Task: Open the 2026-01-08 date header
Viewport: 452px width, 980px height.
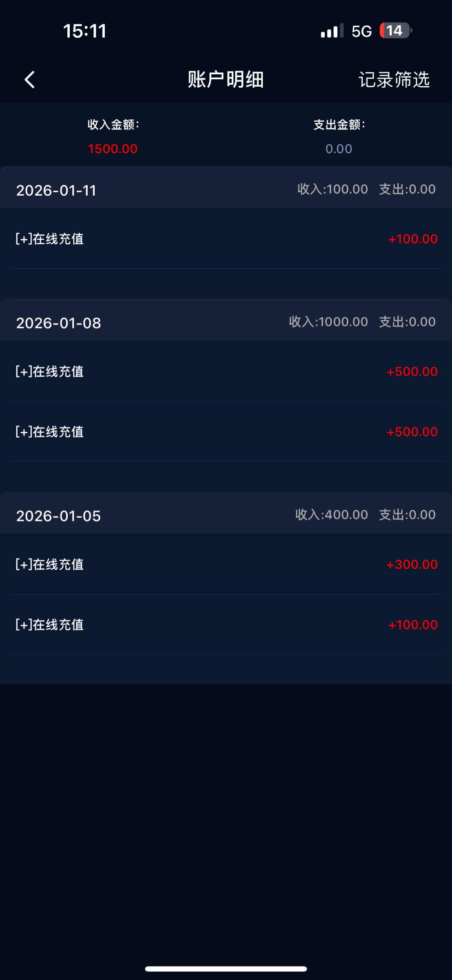Action: [58, 323]
